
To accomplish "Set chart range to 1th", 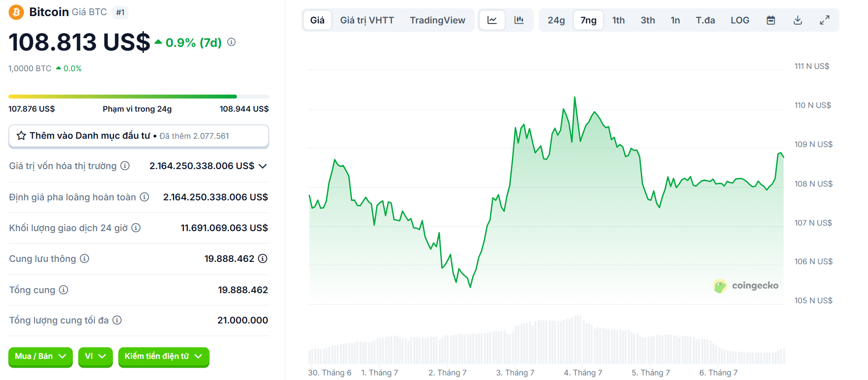I will pos(618,20).
